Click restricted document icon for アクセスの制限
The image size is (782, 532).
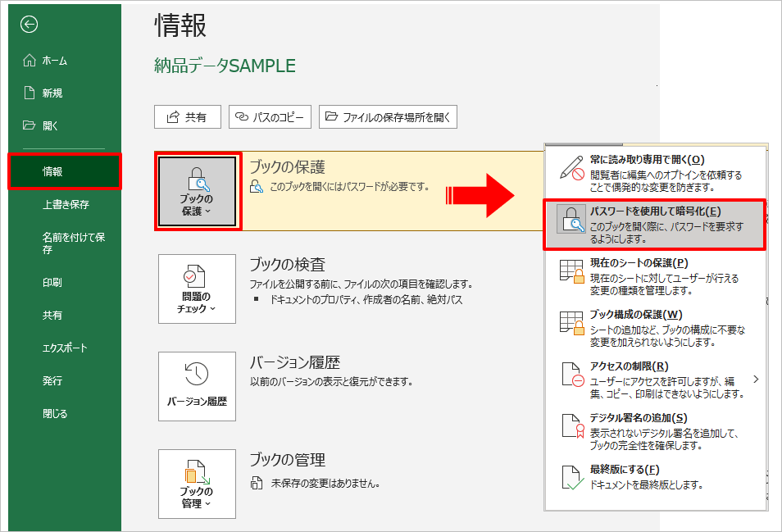(572, 375)
